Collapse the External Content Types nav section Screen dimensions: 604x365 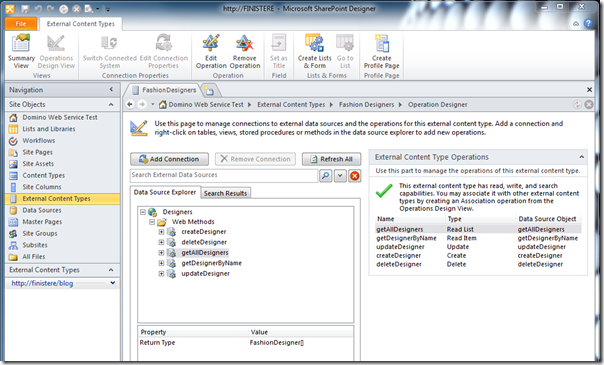[111, 270]
